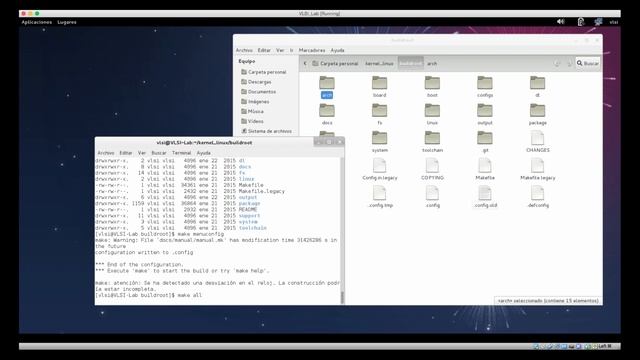Image resolution: width=640 pixels, height=360 pixels.
Task: Open terminal Ver menu
Action: [142, 153]
